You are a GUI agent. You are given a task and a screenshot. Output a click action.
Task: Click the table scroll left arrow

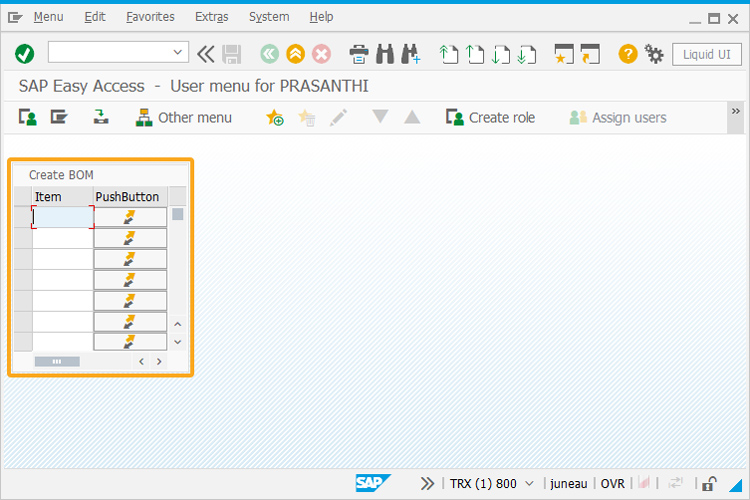(142, 362)
